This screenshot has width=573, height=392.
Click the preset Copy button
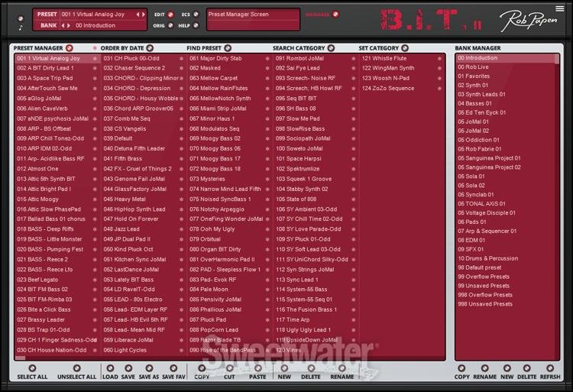pyautogui.click(x=202, y=368)
